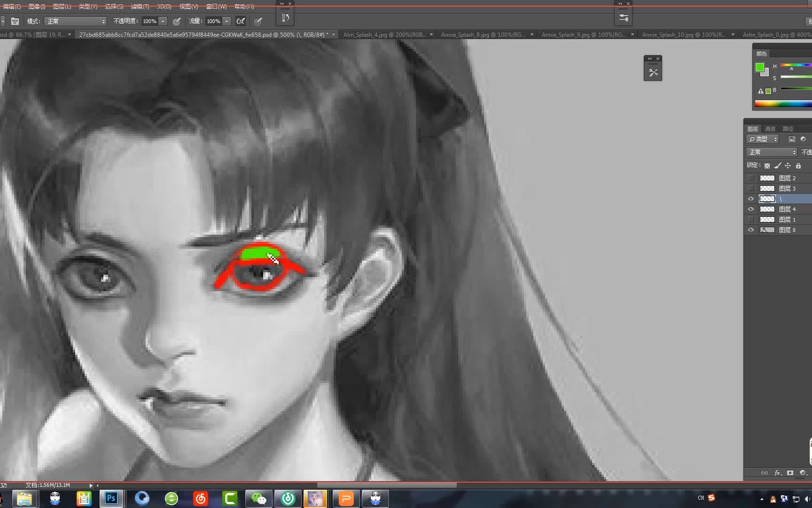Switch to Annie_Splash_10.jpg document tab
The width and height of the screenshot is (812, 508).
[x=684, y=34]
